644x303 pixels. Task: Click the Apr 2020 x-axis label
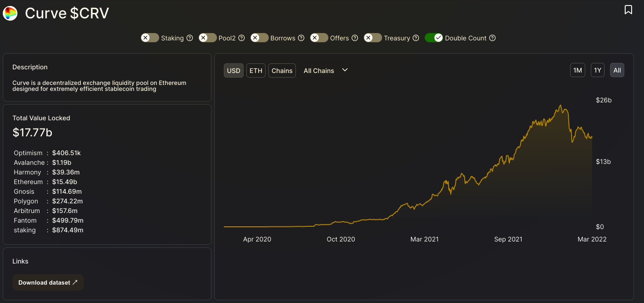257,239
